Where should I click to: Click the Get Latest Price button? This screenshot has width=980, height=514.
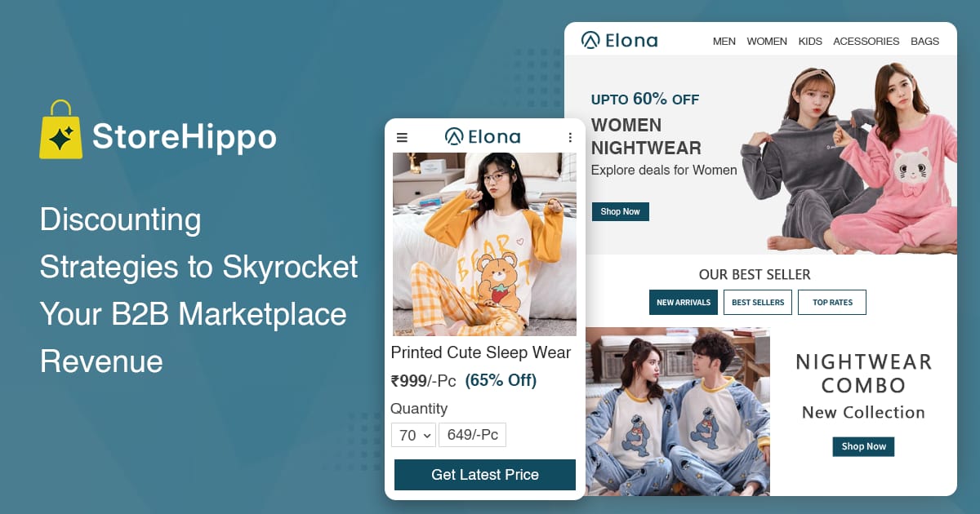[x=485, y=475]
